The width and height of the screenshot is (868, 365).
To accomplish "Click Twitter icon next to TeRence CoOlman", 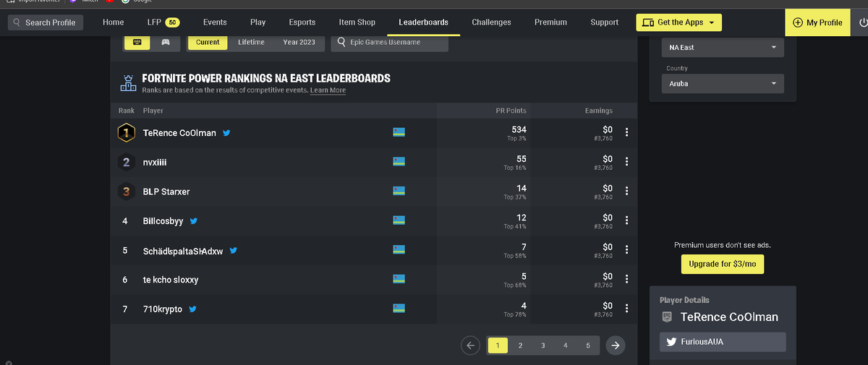I will point(226,133).
